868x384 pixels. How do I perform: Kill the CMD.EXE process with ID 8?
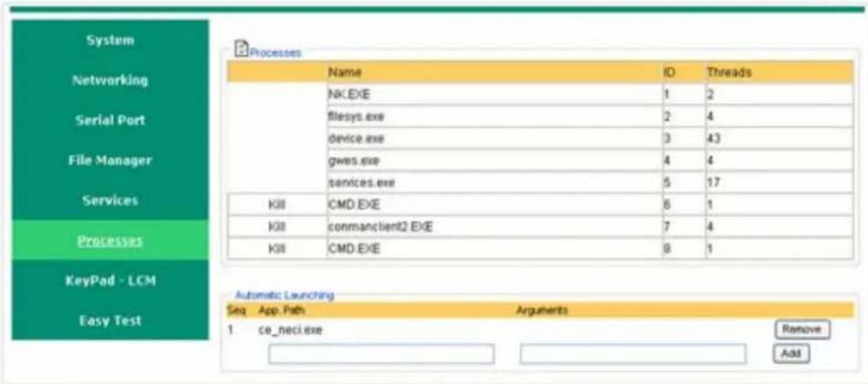tap(275, 249)
